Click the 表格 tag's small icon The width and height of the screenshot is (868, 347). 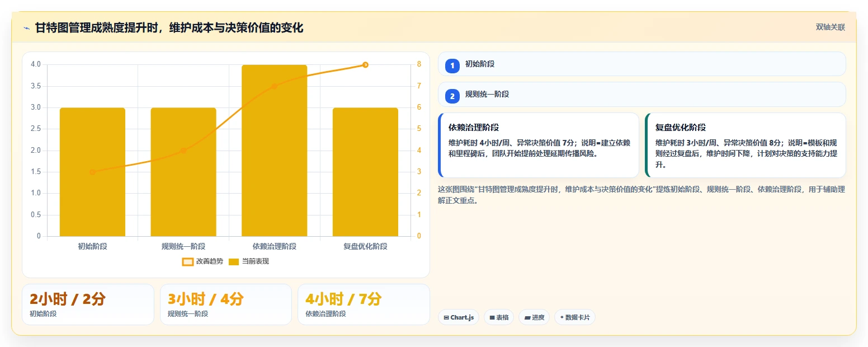[492, 317]
